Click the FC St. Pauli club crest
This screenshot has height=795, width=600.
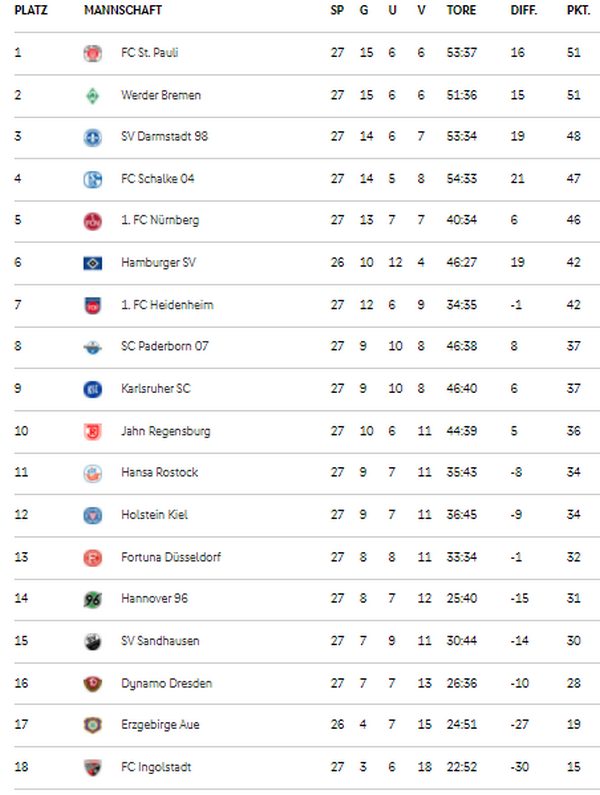(x=92, y=53)
